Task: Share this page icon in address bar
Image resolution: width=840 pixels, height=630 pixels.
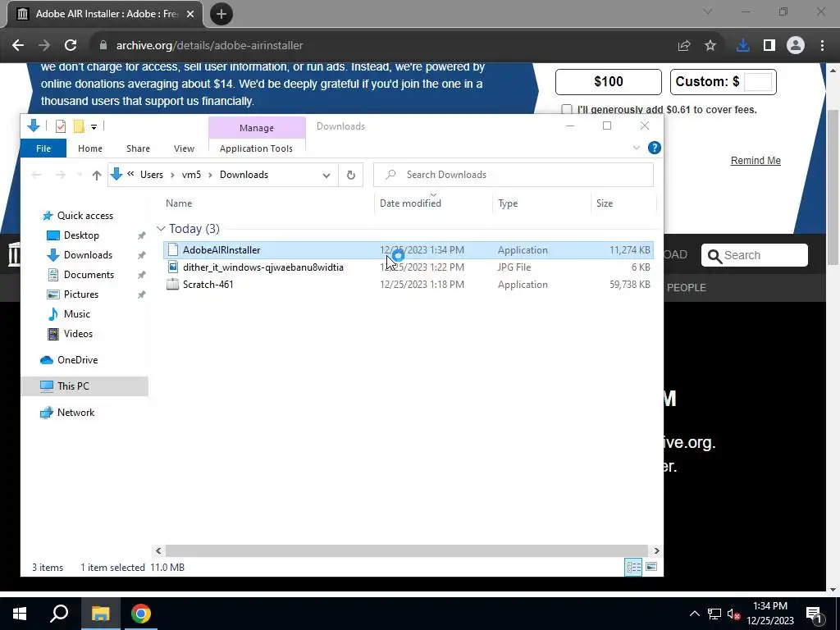Action: (x=683, y=46)
